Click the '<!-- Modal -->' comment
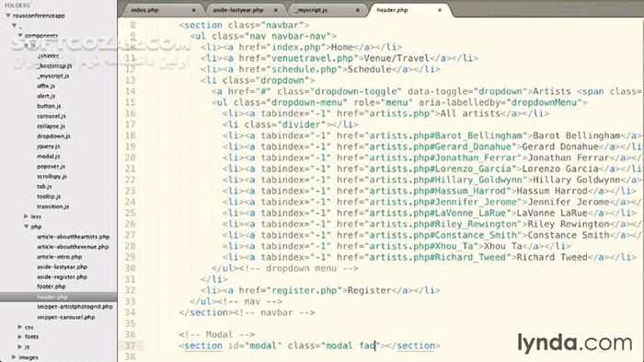The height and width of the screenshot is (362, 644). tap(217, 334)
